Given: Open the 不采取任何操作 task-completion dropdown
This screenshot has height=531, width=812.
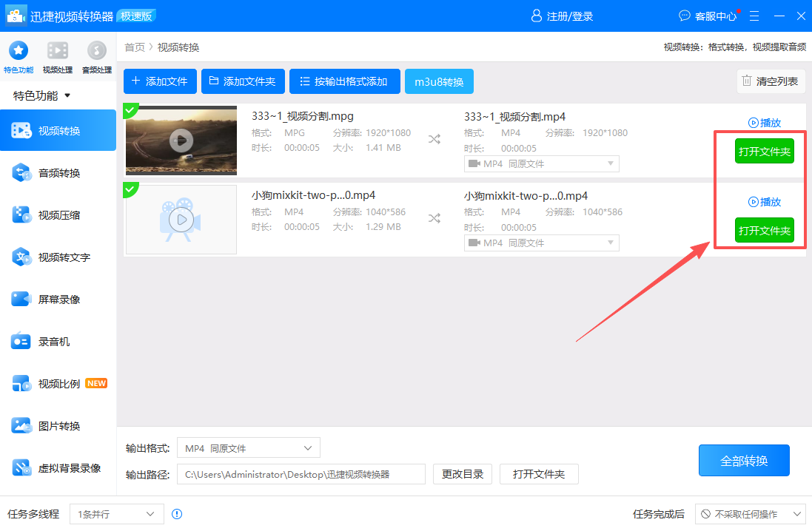Looking at the screenshot, I should (750, 514).
